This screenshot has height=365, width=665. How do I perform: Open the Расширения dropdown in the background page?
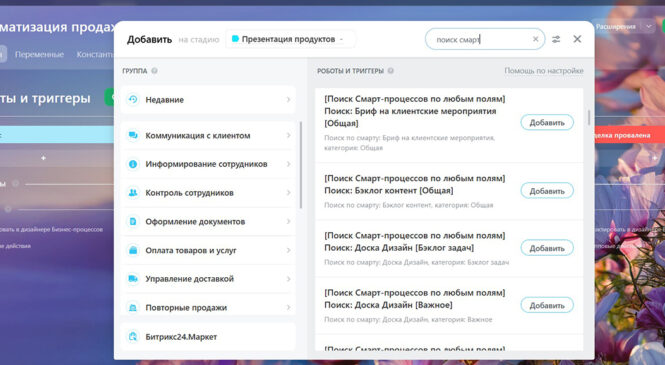tap(648, 26)
